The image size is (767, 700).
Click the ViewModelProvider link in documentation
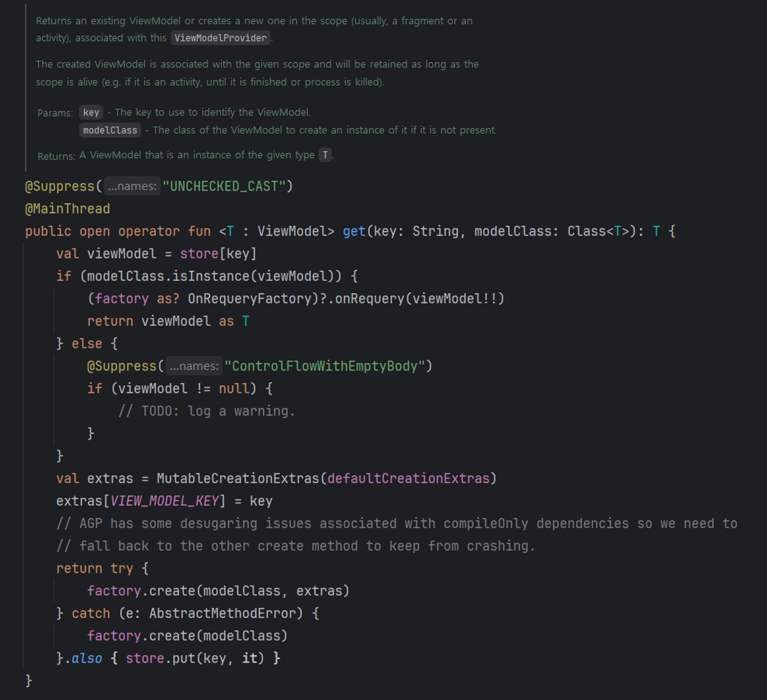click(x=220, y=38)
